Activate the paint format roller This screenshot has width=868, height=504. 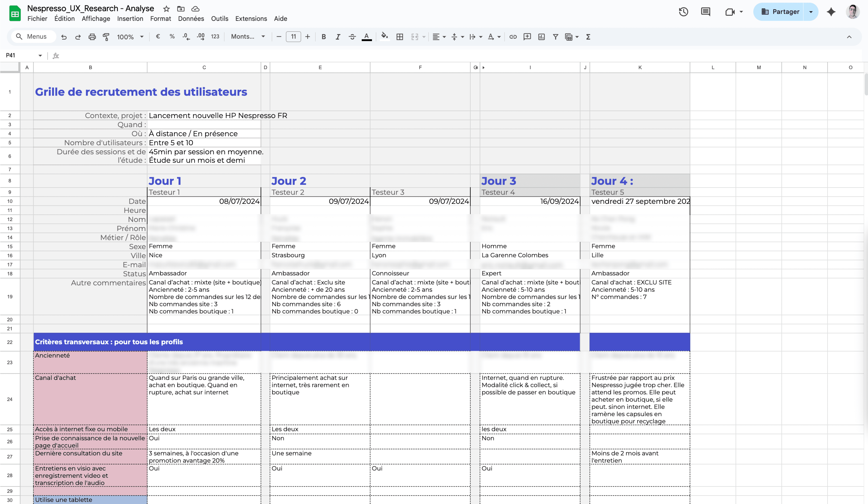(x=106, y=37)
